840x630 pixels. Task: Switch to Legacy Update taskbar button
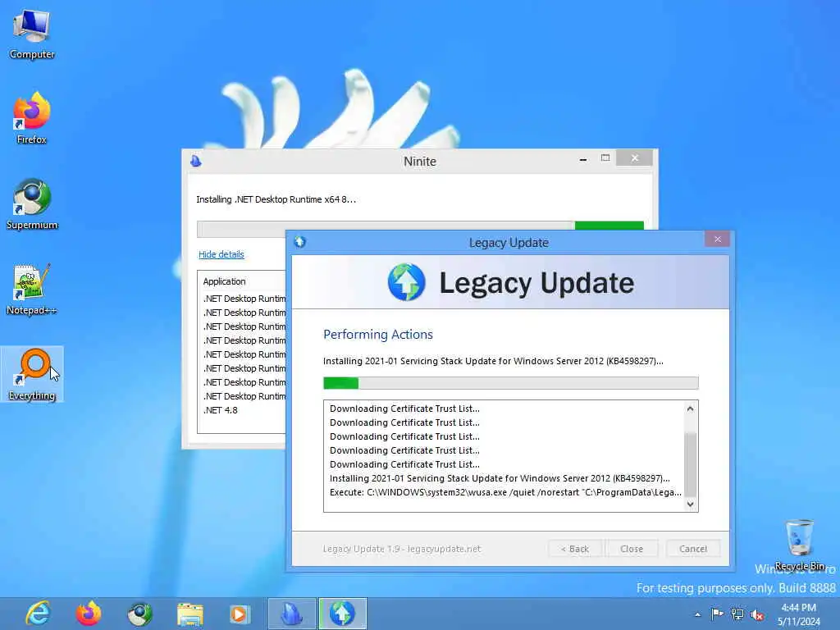(342, 614)
